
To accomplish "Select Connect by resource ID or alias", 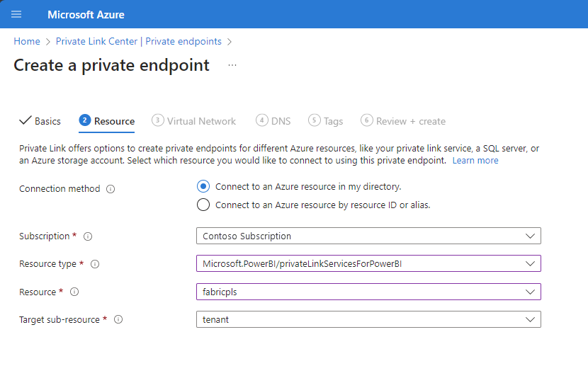I will point(203,205).
